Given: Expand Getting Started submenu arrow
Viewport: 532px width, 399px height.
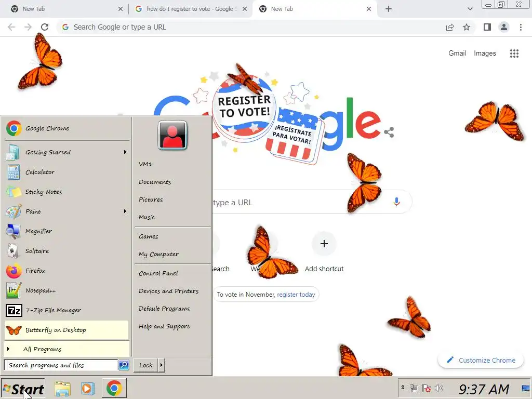Looking at the screenshot, I should coord(125,152).
